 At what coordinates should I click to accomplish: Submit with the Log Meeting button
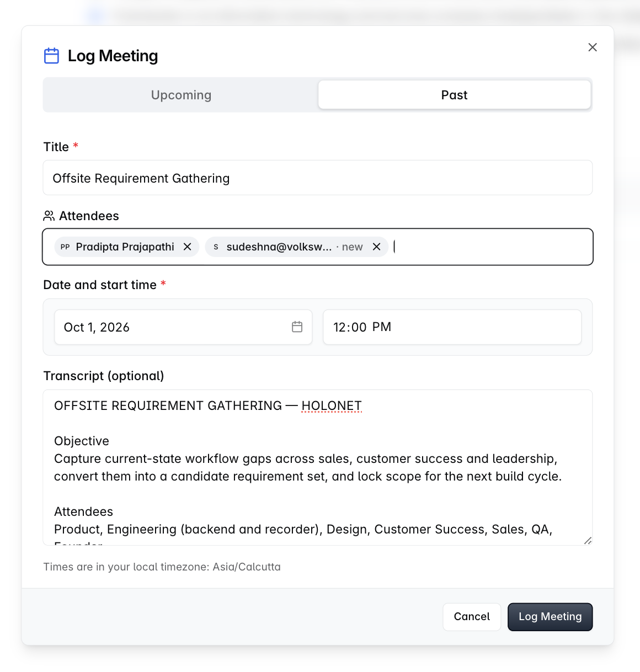click(x=550, y=617)
